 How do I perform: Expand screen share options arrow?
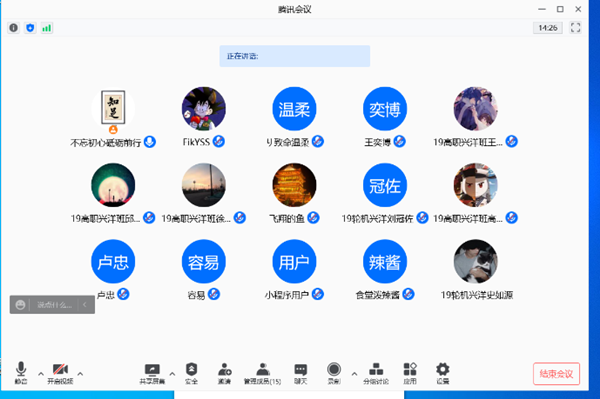point(172,374)
